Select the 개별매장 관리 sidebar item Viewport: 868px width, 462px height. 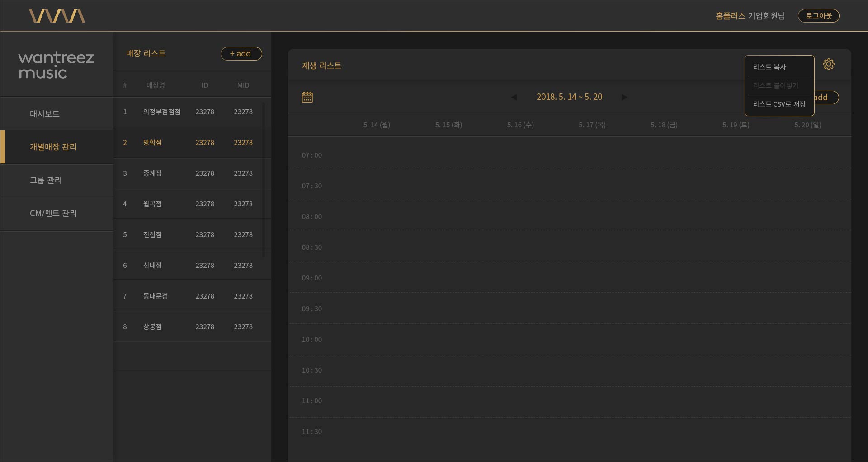point(53,147)
